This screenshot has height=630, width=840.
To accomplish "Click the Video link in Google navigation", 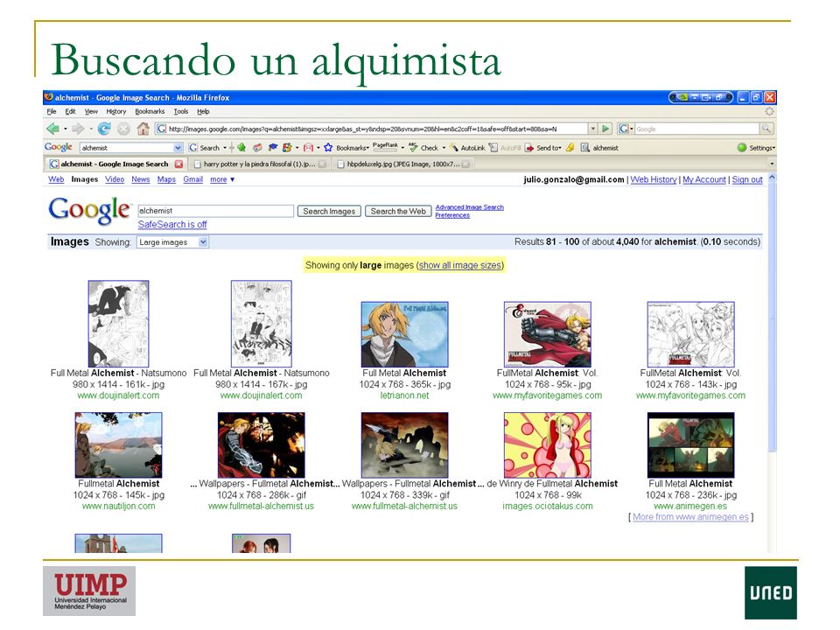I will [x=115, y=179].
